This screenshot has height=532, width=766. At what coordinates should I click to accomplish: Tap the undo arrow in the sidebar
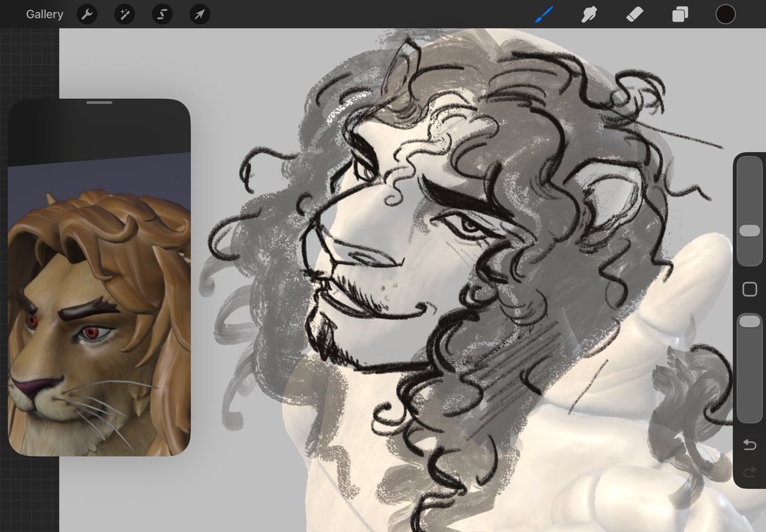749,444
